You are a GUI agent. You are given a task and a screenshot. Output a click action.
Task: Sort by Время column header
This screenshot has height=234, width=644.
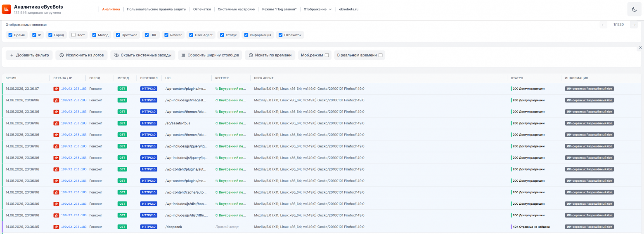11,78
